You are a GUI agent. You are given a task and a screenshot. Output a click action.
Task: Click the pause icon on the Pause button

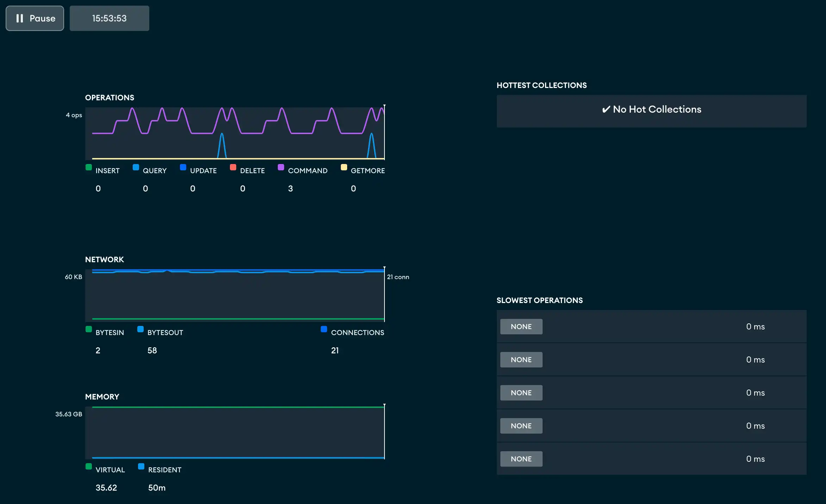[x=20, y=18]
